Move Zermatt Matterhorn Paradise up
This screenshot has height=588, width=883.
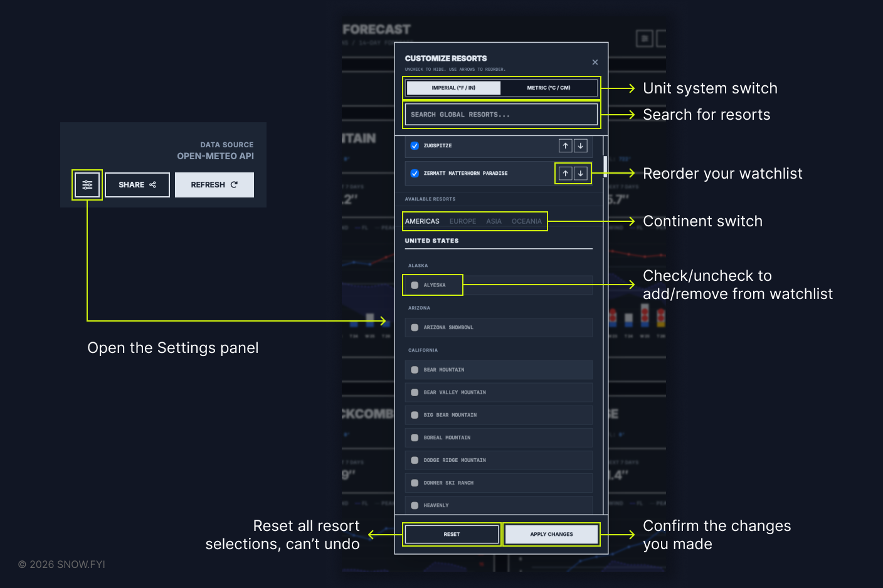[x=565, y=173]
